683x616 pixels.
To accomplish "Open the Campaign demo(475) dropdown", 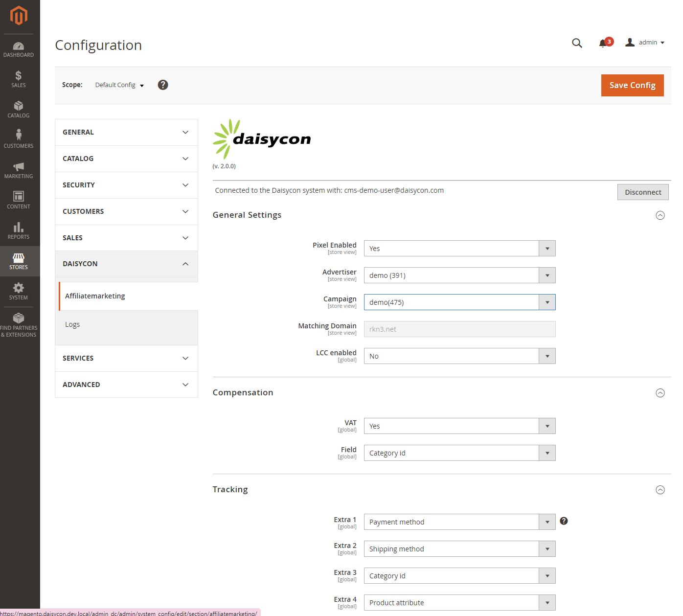I will 460,302.
